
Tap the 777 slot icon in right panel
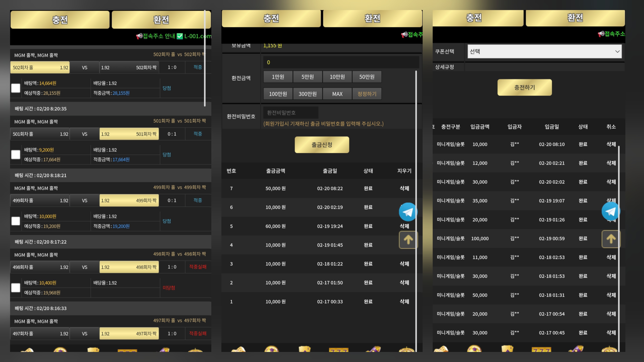click(541, 349)
